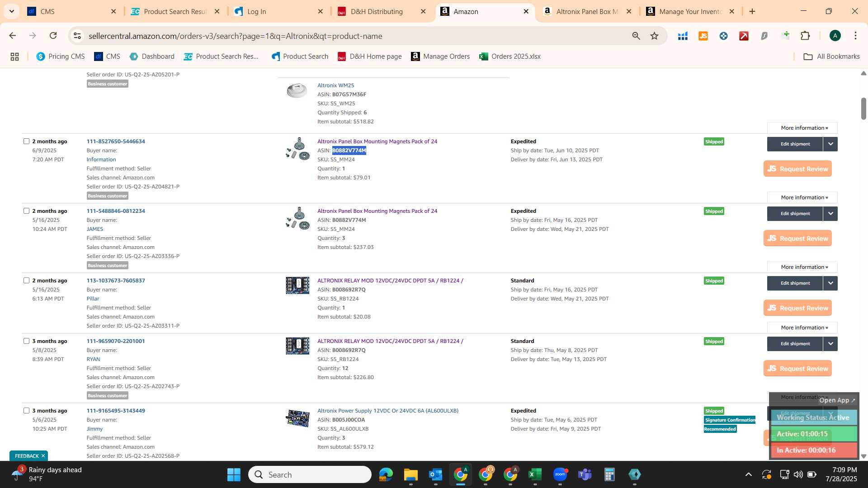This screenshot has width=868, height=488.
Task: Click Request Review for order 111-9659070-2201001
Action: (x=797, y=369)
